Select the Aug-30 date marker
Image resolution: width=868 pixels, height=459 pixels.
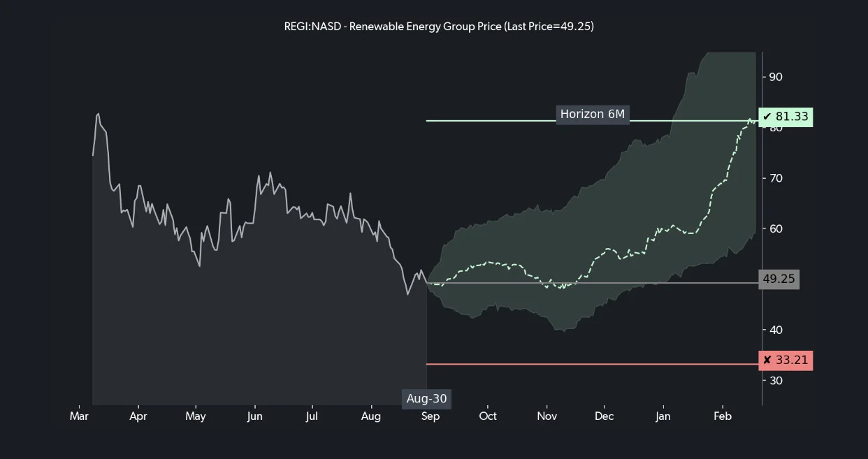[x=426, y=399]
